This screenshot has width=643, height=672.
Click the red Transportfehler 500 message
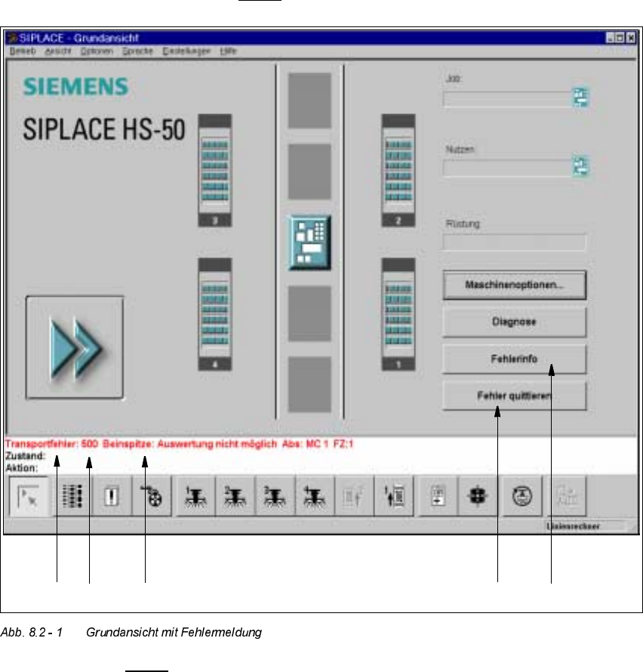click(179, 444)
